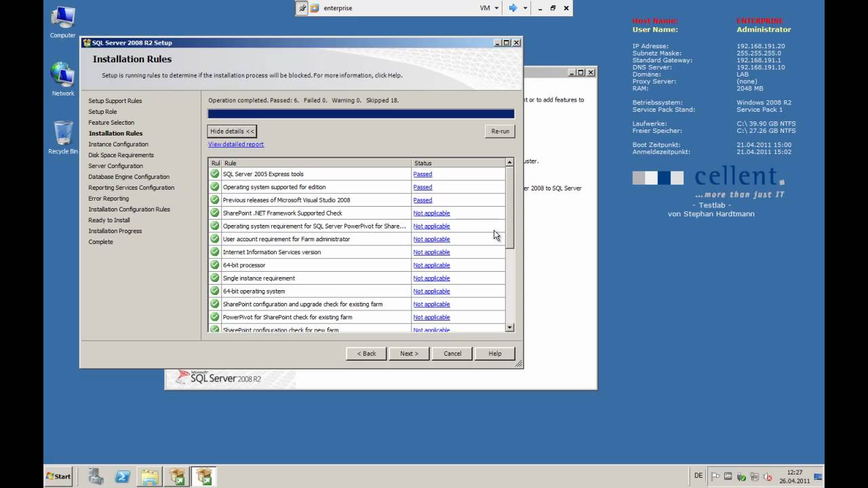Select Error Reporting in the step list
868x488 pixels.
click(x=108, y=199)
